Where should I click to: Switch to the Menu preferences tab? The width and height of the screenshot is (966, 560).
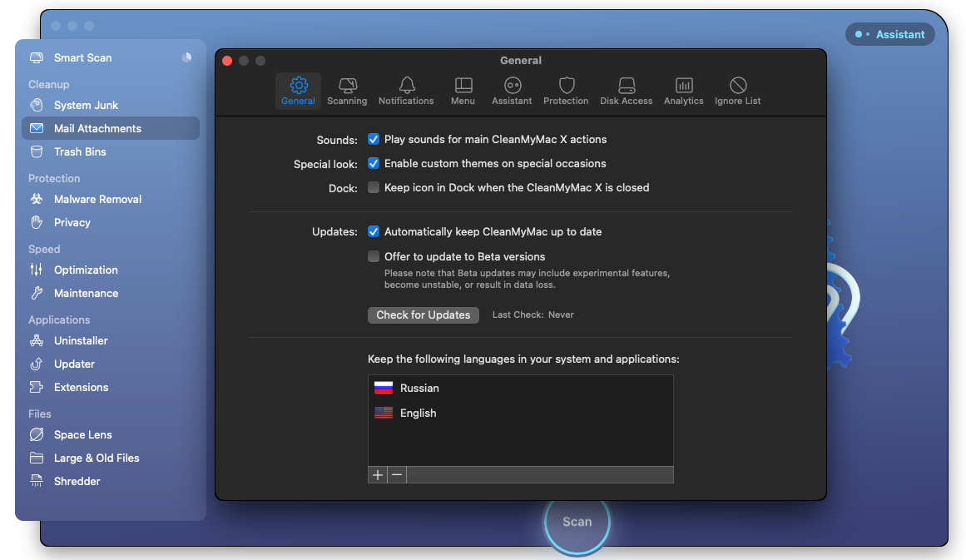463,91
